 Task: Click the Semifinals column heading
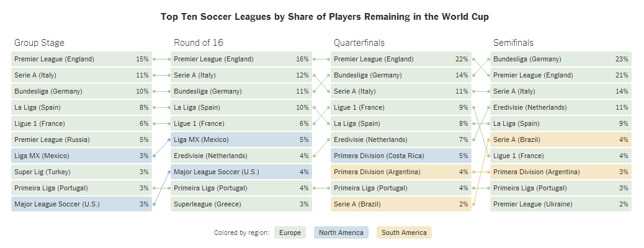(513, 43)
